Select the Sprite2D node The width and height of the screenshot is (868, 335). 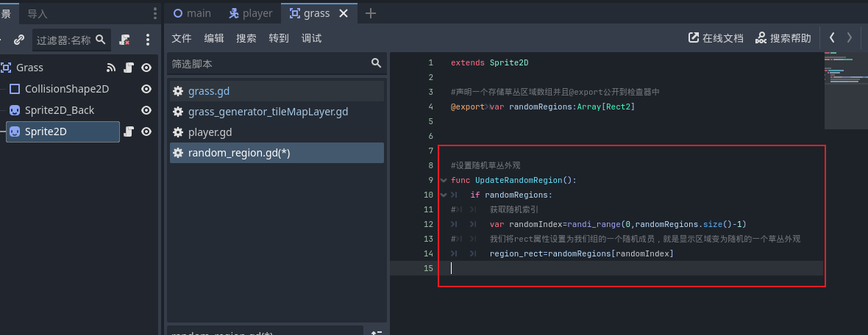click(63, 132)
